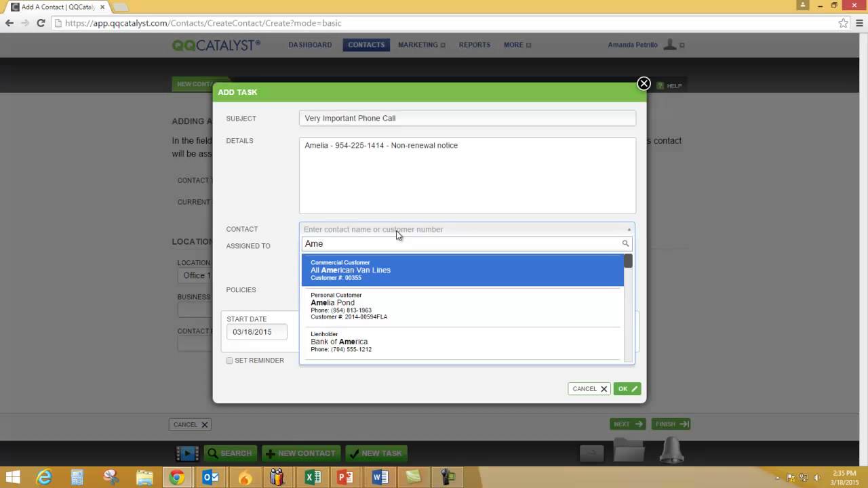Click the QQCatalyst logo
Image resolution: width=868 pixels, height=488 pixels.
click(x=216, y=45)
